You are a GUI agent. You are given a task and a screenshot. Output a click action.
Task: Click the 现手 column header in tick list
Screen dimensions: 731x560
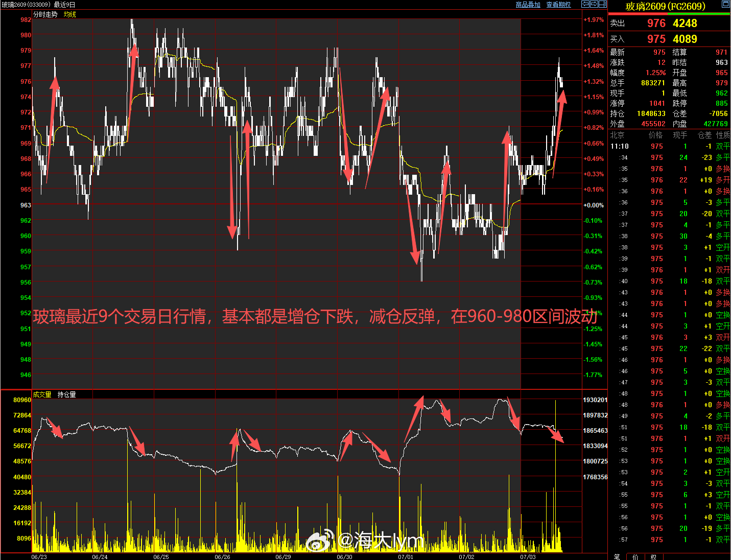tap(680, 135)
